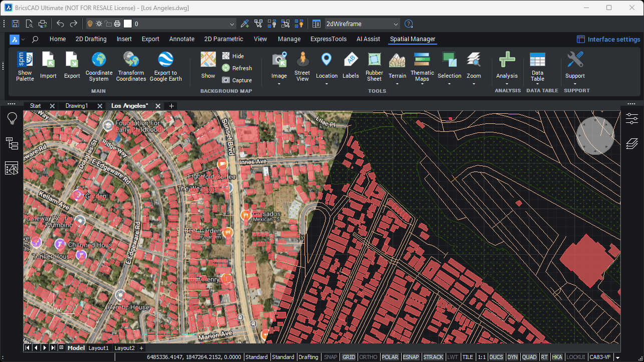Open the Street View tool
The width and height of the screenshot is (644, 362).
point(302,66)
